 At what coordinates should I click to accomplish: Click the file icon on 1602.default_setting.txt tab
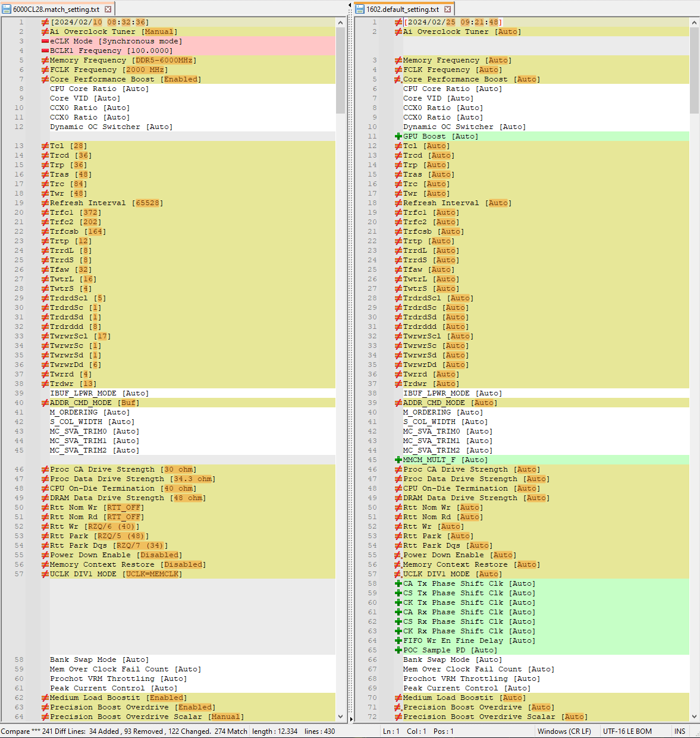[x=360, y=10]
